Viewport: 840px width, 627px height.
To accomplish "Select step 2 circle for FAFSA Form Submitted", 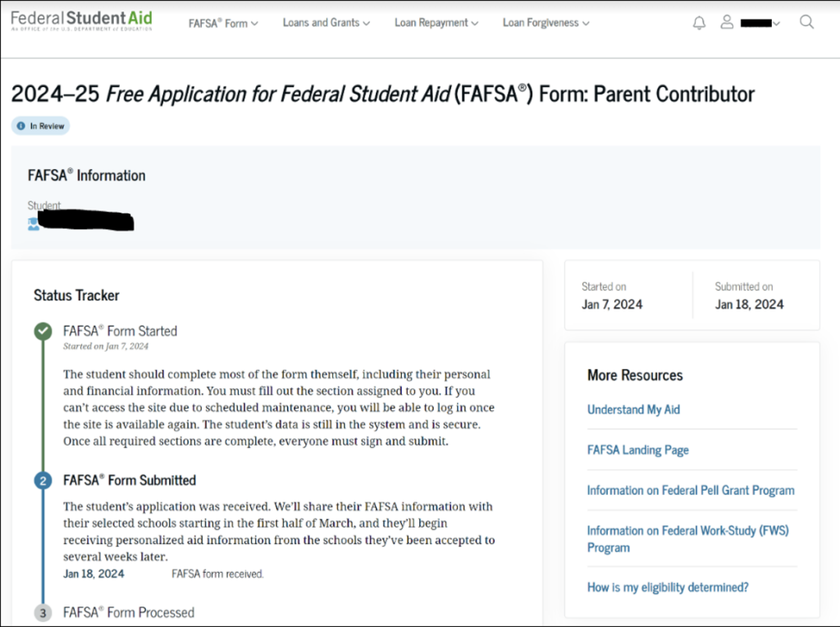I will pos(43,480).
